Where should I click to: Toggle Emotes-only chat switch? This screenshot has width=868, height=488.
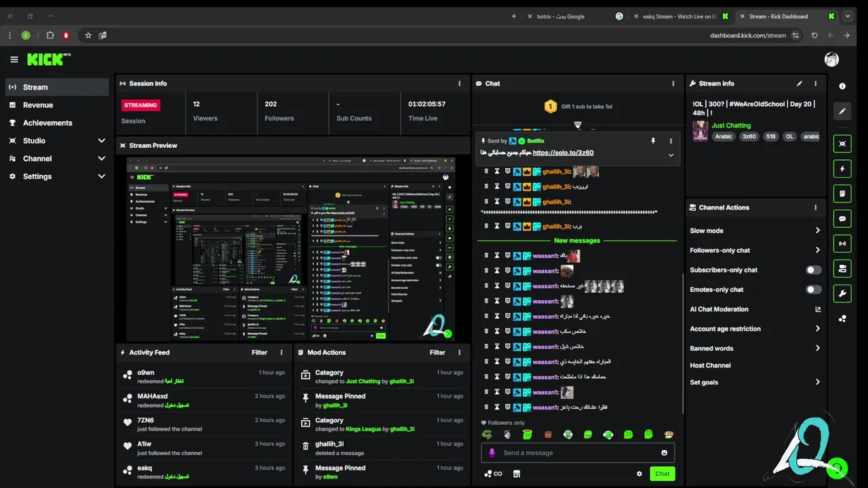(813, 289)
